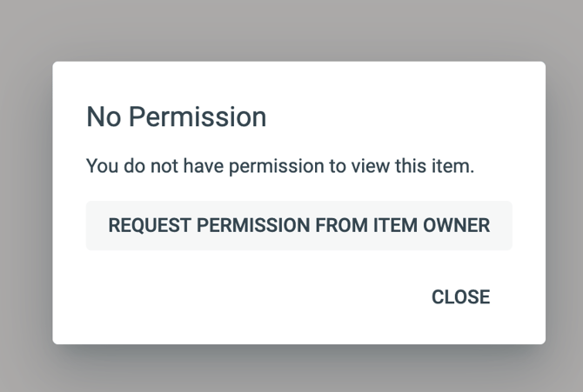Viewport: 583px width, 392px height.
Task: Close the No Permission dialog
Action: [x=460, y=297]
